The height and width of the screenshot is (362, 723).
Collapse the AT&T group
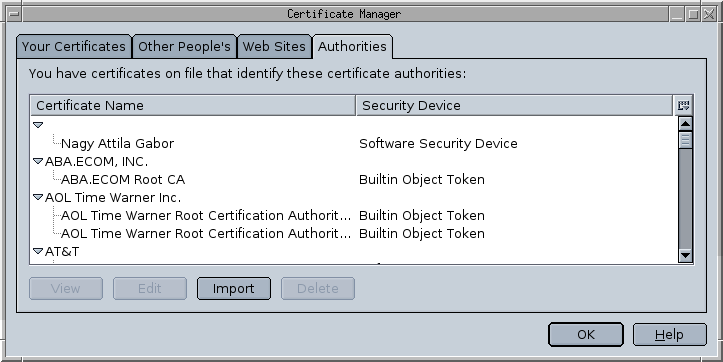point(38,251)
